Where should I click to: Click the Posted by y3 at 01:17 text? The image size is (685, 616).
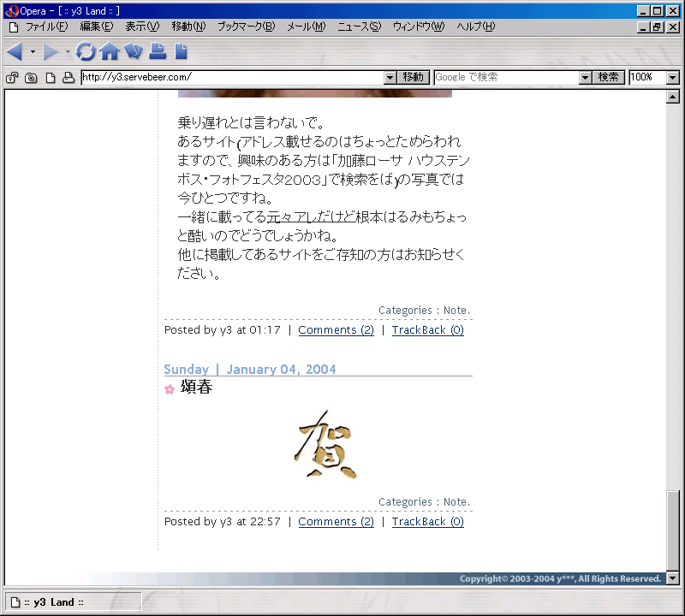pos(223,330)
